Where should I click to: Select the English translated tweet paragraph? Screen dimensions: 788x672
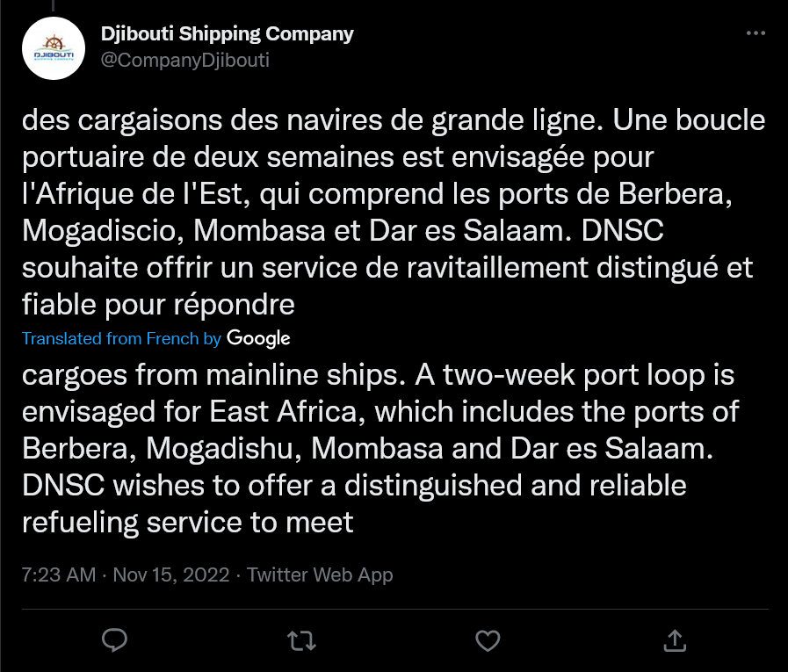[380, 448]
